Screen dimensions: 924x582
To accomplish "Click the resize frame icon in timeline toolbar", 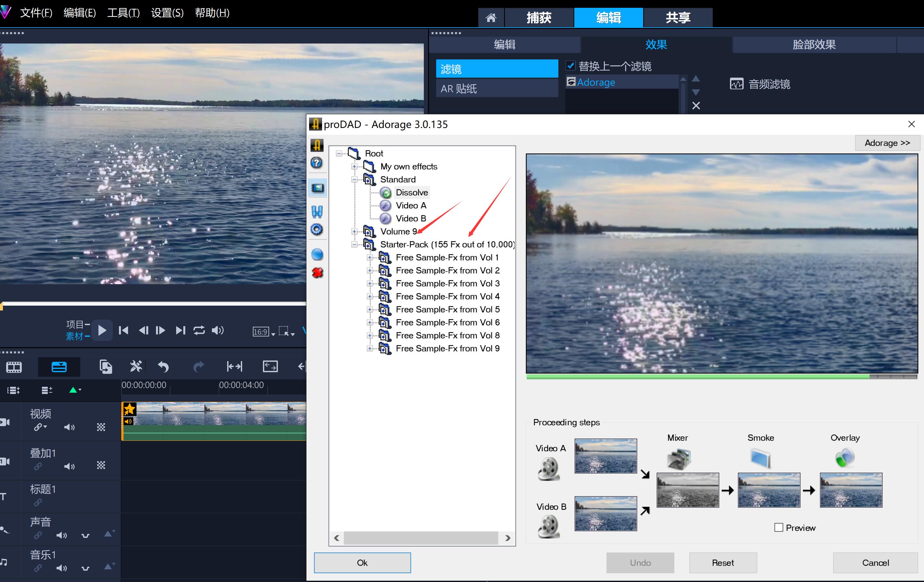I will coord(270,367).
